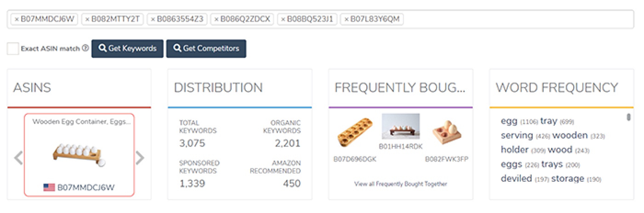Image resolution: width=644 pixels, height=213 pixels.
Task: Show the next ASIN with right arrow
Action: (x=140, y=158)
